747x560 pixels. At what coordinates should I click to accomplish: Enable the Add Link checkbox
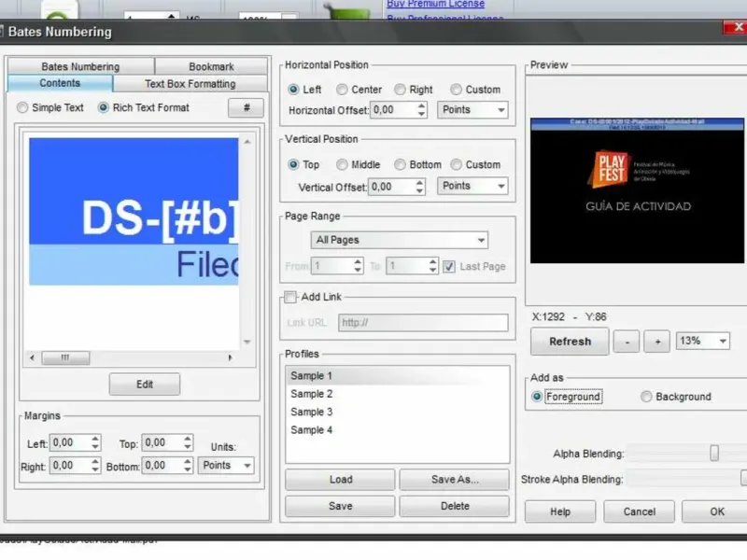tap(290, 297)
